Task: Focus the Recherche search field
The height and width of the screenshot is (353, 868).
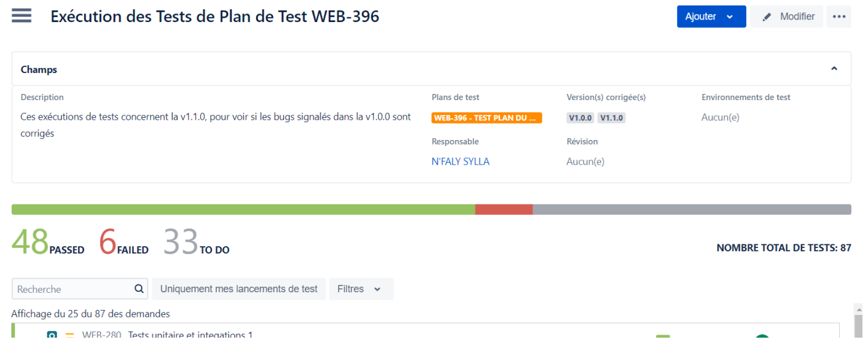Action: pos(72,289)
